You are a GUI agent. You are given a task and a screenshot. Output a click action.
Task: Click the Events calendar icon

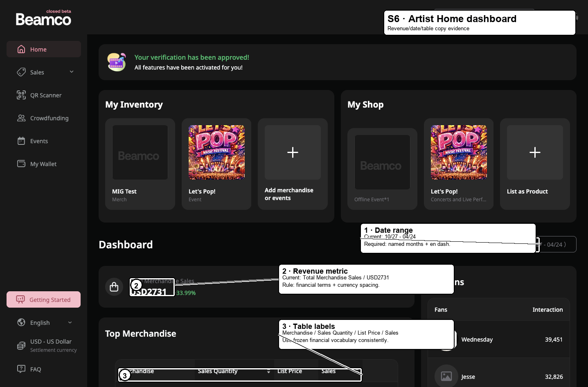(x=21, y=141)
